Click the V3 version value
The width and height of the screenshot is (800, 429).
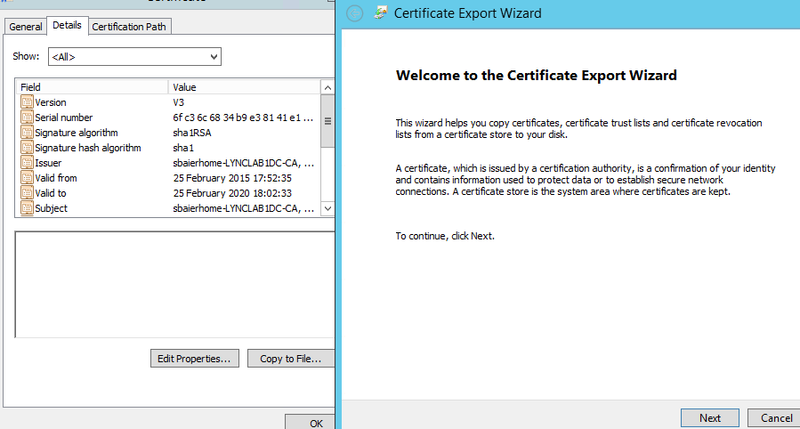pyautogui.click(x=178, y=103)
